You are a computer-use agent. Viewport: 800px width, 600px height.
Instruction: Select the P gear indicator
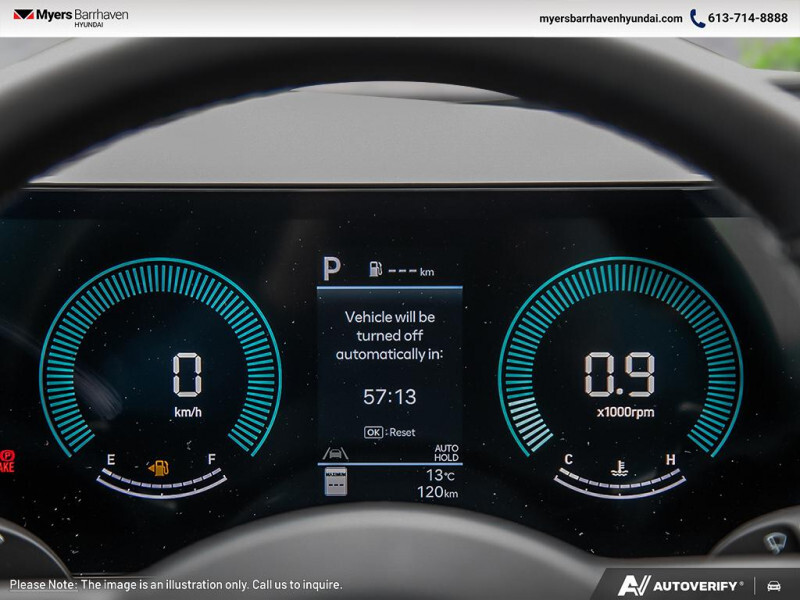pos(331,269)
